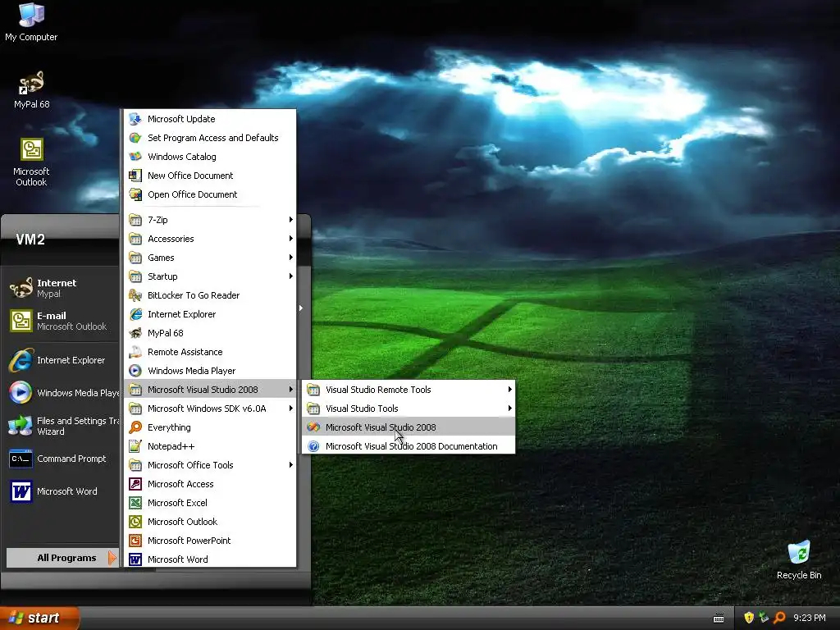Launch Microsoft Update from programs list
Screen dimensions: 840x630
click(210, 119)
